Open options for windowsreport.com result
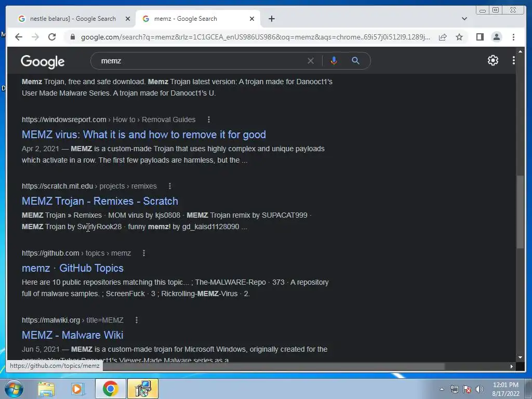The width and height of the screenshot is (532, 399). 209,119
